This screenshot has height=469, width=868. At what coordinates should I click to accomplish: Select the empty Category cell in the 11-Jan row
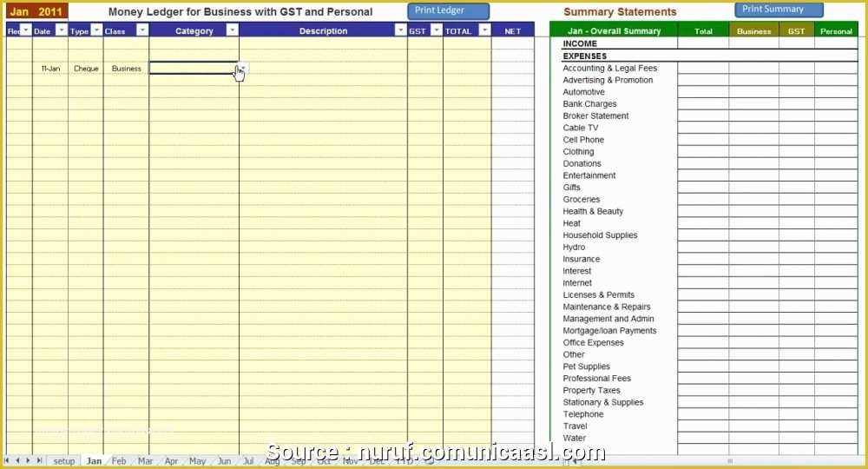pyautogui.click(x=194, y=69)
